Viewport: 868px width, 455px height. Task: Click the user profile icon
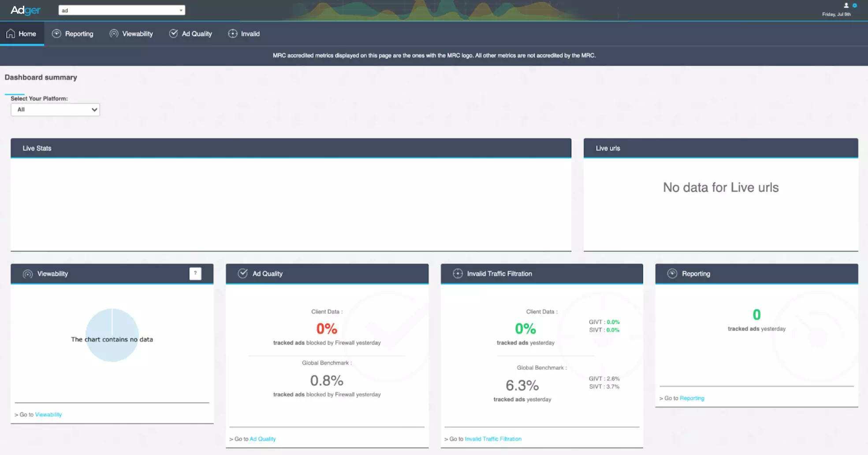pyautogui.click(x=846, y=5)
